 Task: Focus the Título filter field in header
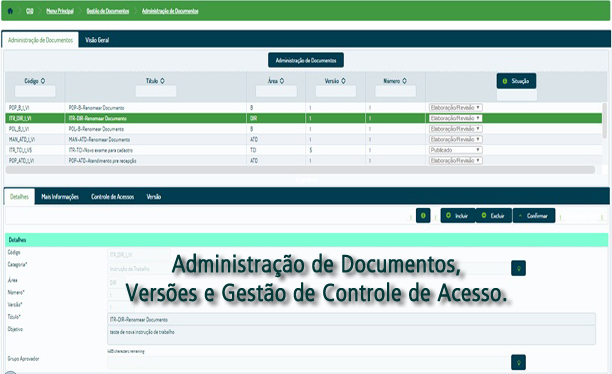point(156,91)
